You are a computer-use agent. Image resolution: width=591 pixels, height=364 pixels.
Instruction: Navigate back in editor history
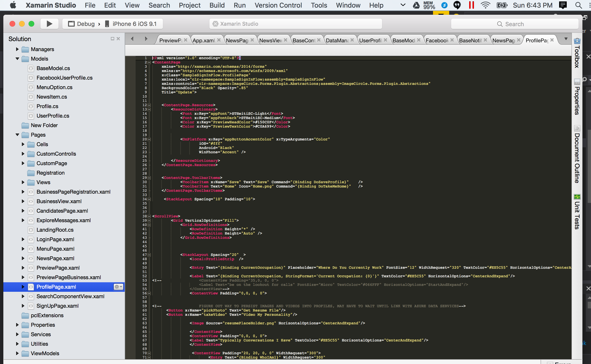point(132,39)
